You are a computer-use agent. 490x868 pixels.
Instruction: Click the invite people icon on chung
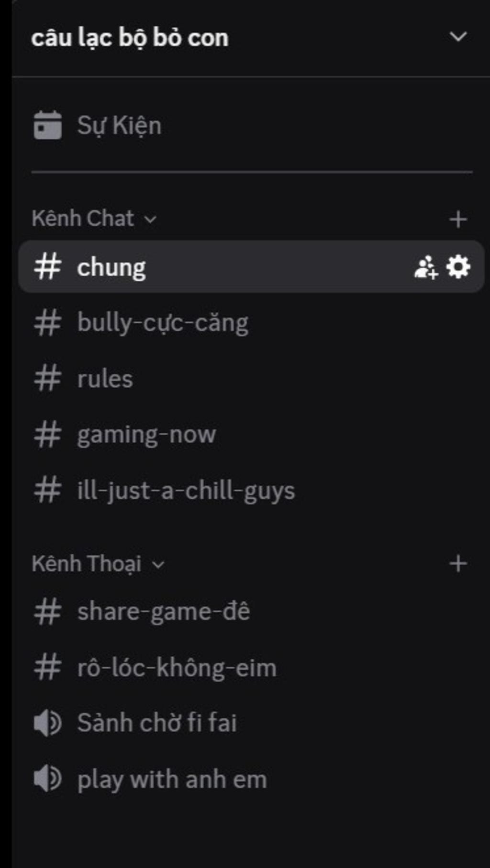426,267
